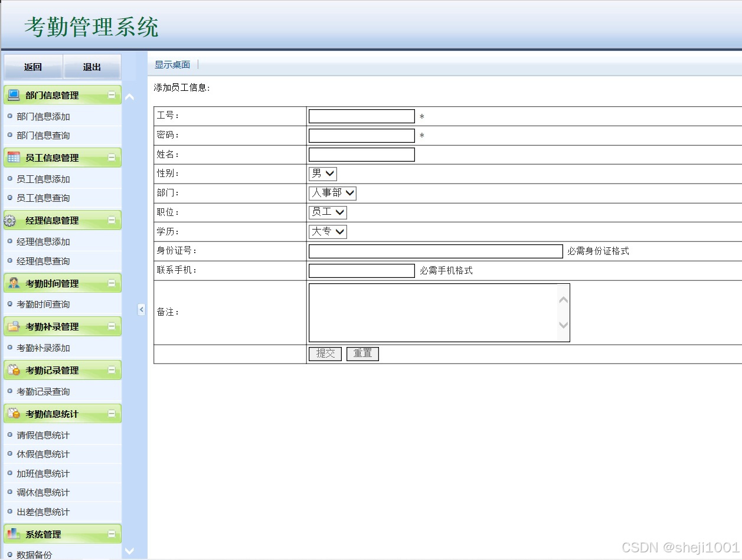Click the 备注 textarea scroll-up arrow
742x560 pixels.
564,300
